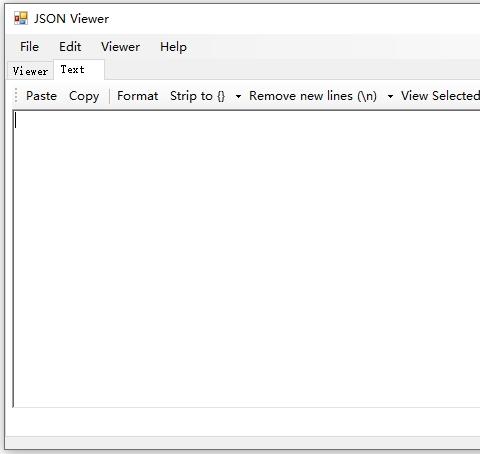Format the JSON using the Format button
This screenshot has height=454, width=480.
click(137, 96)
